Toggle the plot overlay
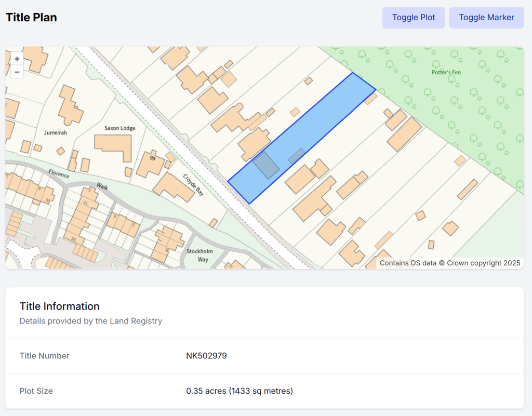The height and width of the screenshot is (416, 532). click(x=414, y=18)
